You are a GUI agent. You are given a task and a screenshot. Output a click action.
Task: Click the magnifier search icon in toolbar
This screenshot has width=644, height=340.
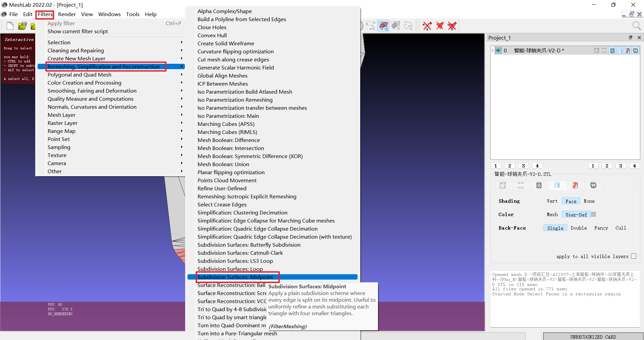point(636,26)
